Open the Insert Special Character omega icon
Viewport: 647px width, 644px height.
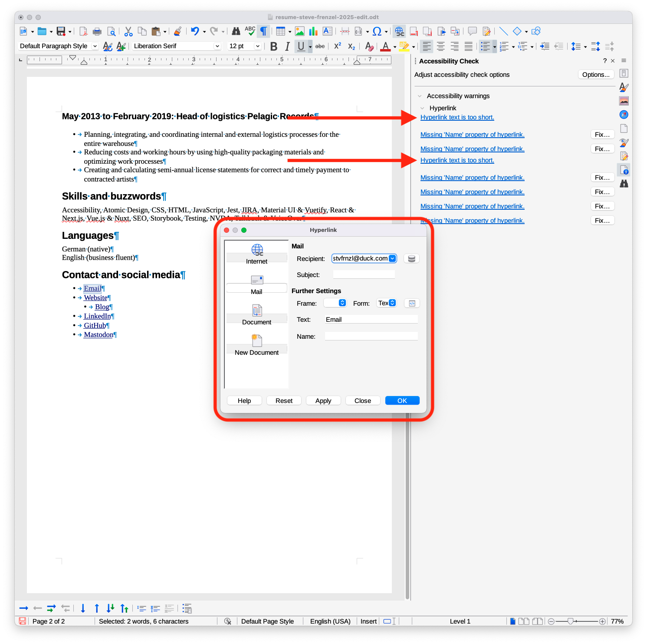click(377, 31)
